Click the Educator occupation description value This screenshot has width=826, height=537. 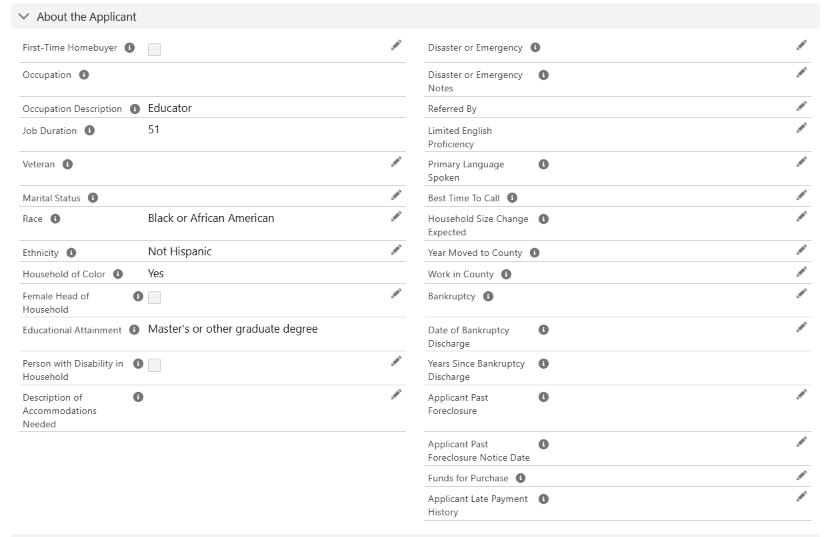click(170, 108)
